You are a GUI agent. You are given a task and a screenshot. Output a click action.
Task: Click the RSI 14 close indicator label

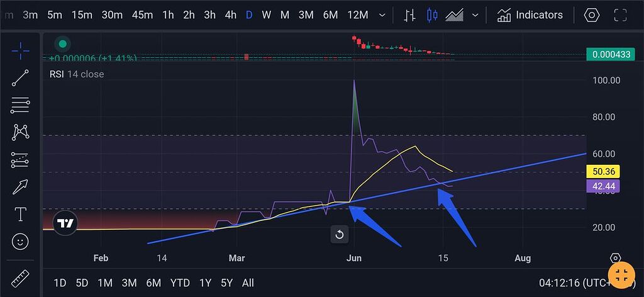pos(77,74)
